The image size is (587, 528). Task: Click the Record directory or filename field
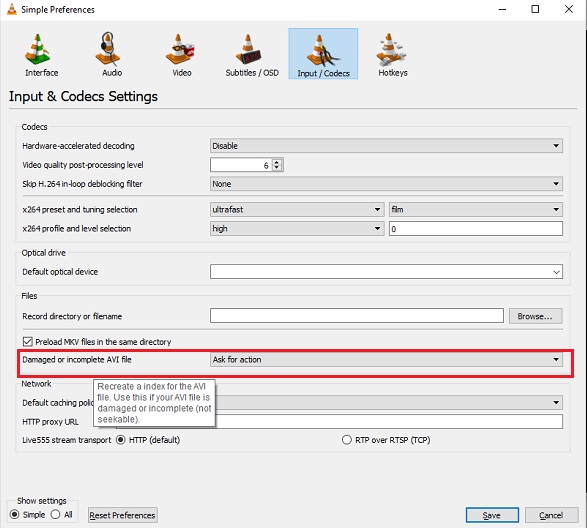point(356,316)
